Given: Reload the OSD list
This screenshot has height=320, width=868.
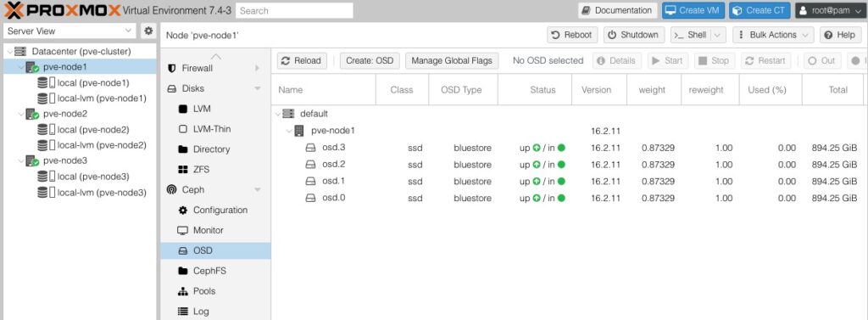Looking at the screenshot, I should click(302, 61).
